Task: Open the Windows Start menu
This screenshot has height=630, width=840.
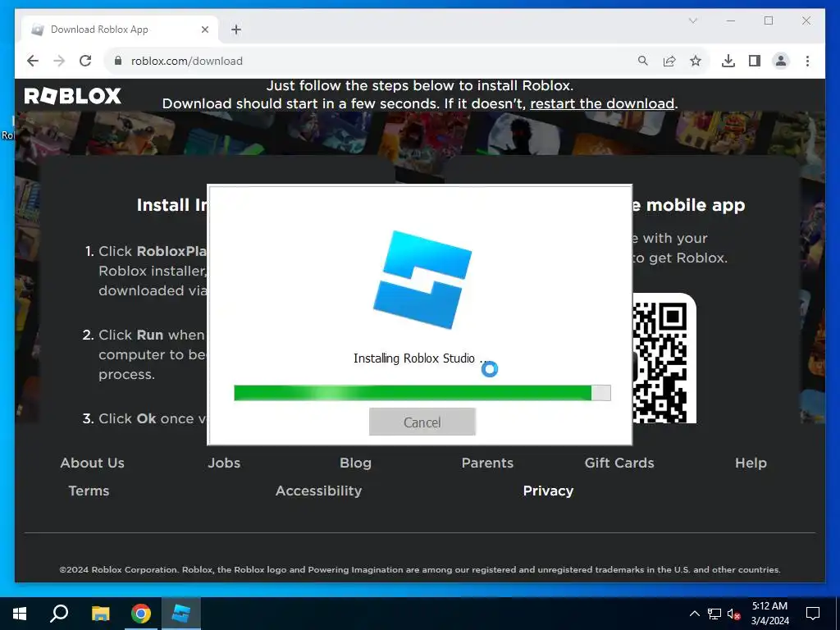Action: (20, 614)
